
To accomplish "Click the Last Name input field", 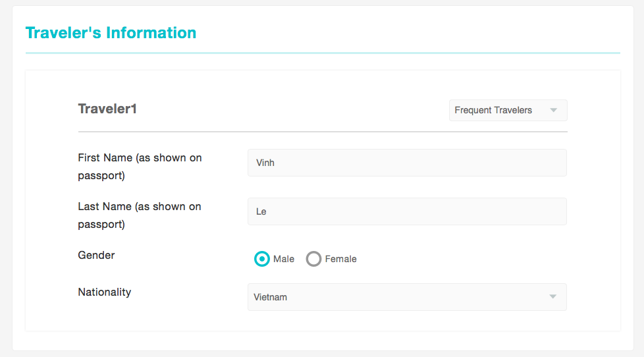I will [407, 211].
